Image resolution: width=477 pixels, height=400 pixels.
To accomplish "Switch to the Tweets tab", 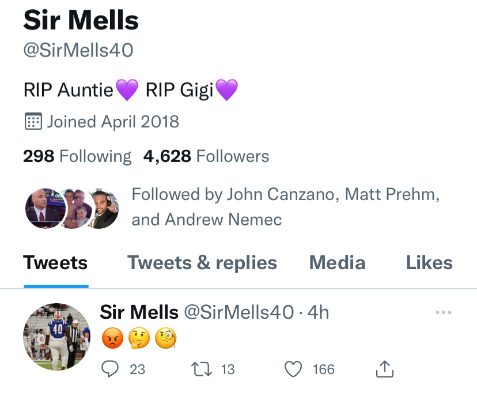I will [x=55, y=263].
